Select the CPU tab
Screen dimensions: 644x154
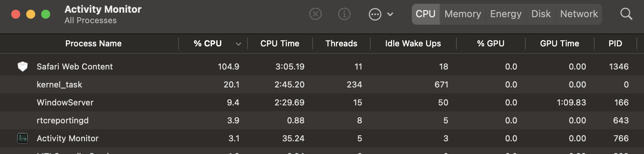click(x=425, y=14)
